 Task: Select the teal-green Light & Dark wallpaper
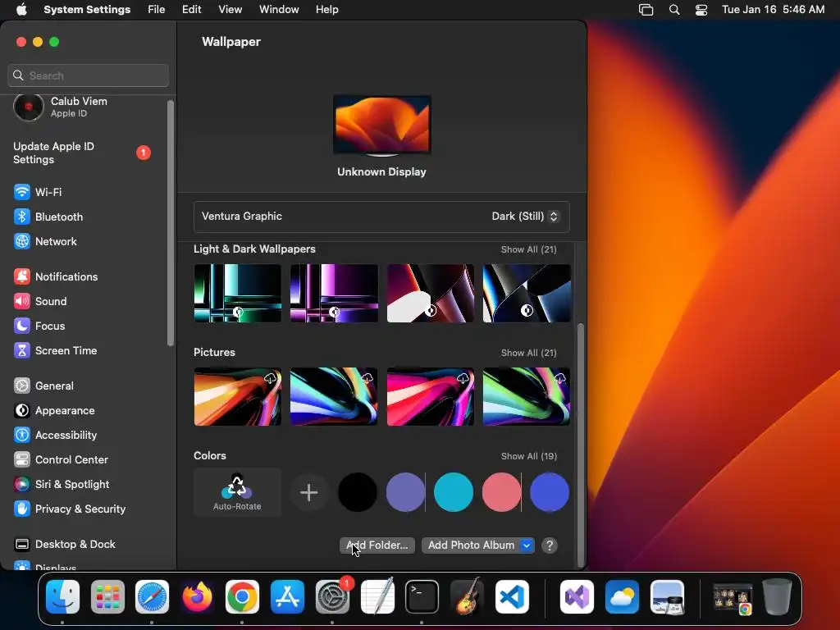[237, 293]
